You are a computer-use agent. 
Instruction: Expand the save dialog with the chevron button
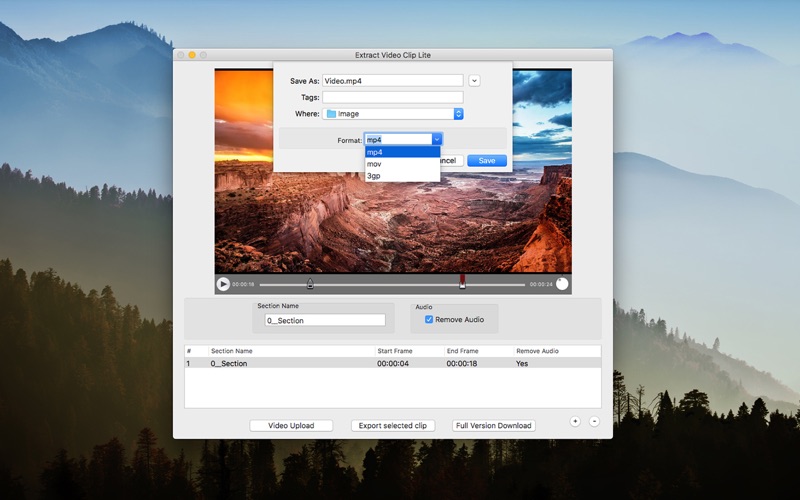pyautogui.click(x=474, y=81)
